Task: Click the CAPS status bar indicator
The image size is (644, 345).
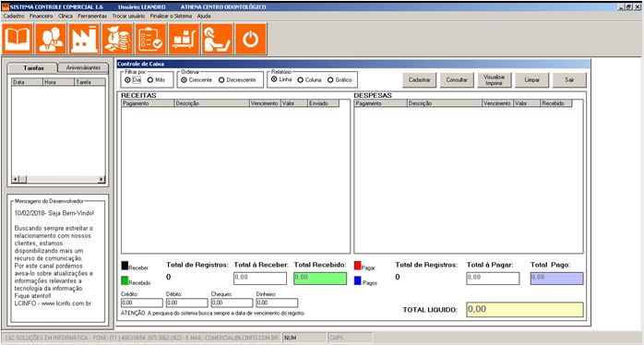Action: (350, 338)
